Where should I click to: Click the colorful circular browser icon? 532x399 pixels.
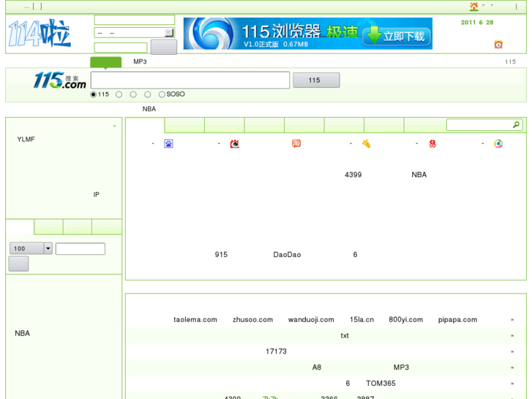(498, 143)
